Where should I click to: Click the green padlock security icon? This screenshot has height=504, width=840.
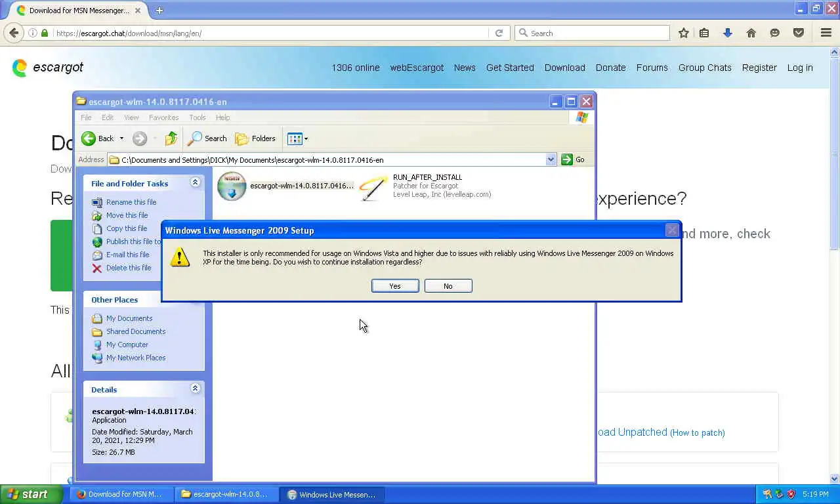[x=45, y=33]
